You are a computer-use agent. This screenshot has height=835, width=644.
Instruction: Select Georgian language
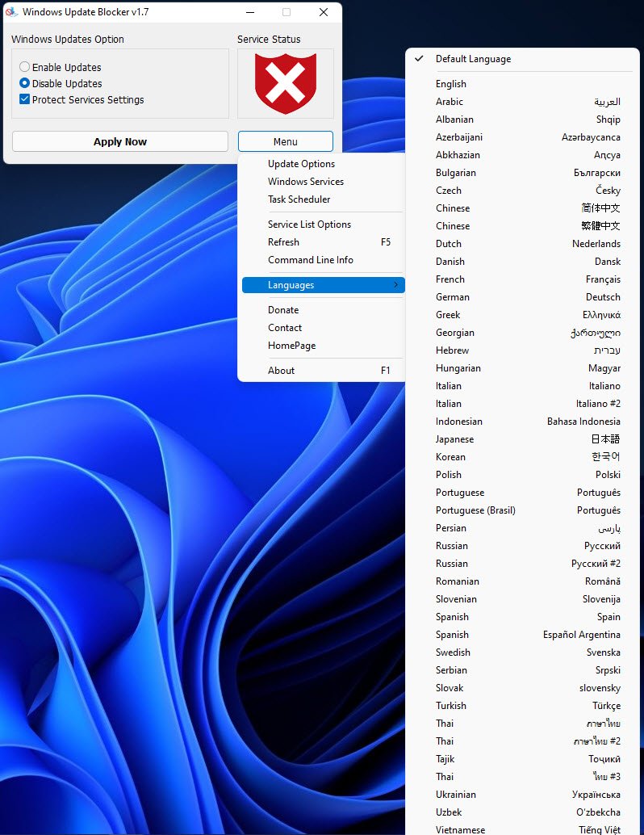(522, 332)
